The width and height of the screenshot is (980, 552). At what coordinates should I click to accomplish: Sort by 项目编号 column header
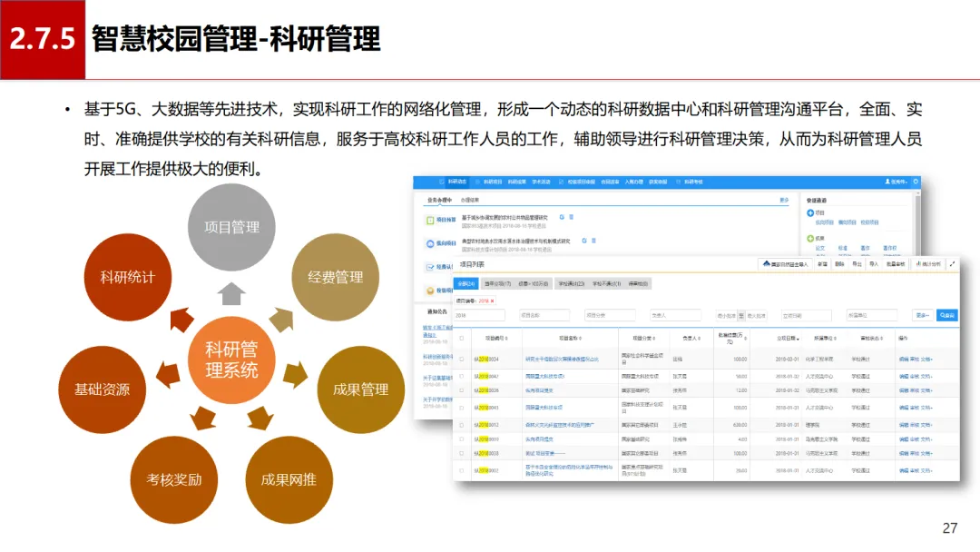(x=496, y=339)
